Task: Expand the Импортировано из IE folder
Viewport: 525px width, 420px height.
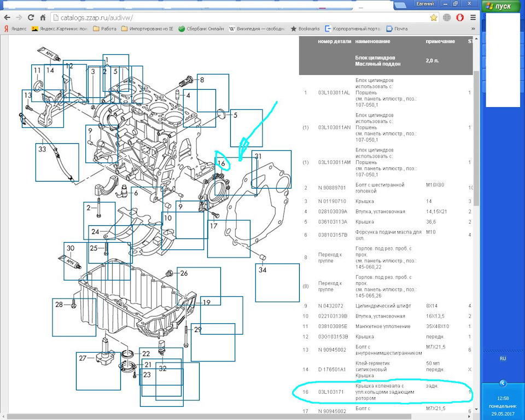Action: 147,29
